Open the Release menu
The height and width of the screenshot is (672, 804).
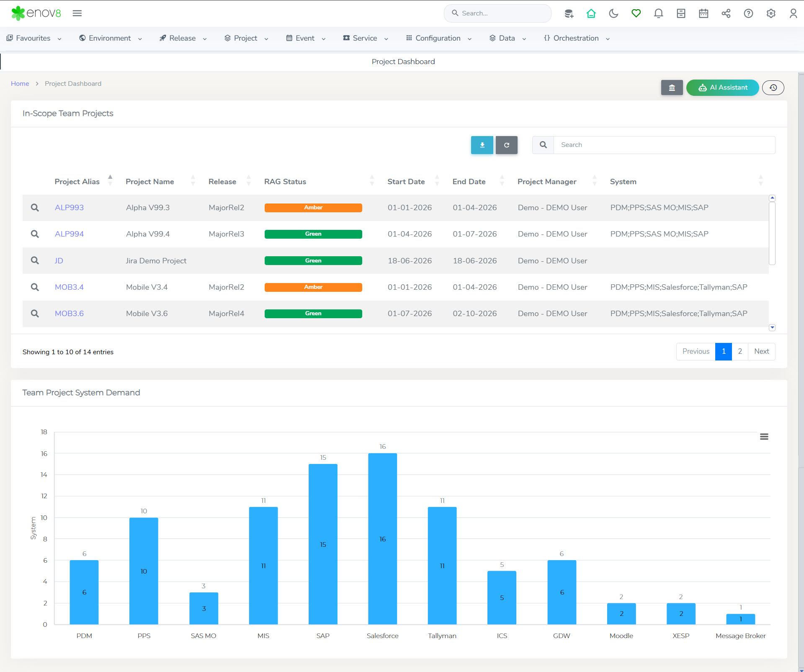coord(183,38)
